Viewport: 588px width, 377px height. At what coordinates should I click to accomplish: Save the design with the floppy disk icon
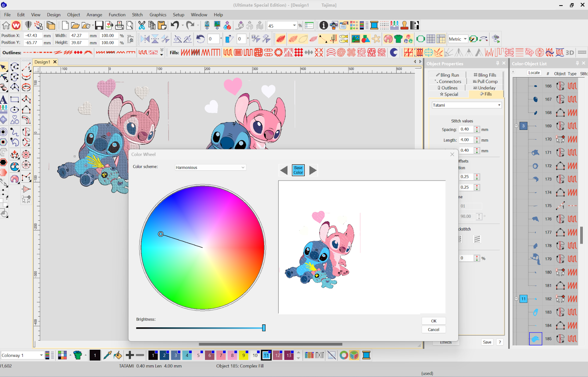pos(99,25)
